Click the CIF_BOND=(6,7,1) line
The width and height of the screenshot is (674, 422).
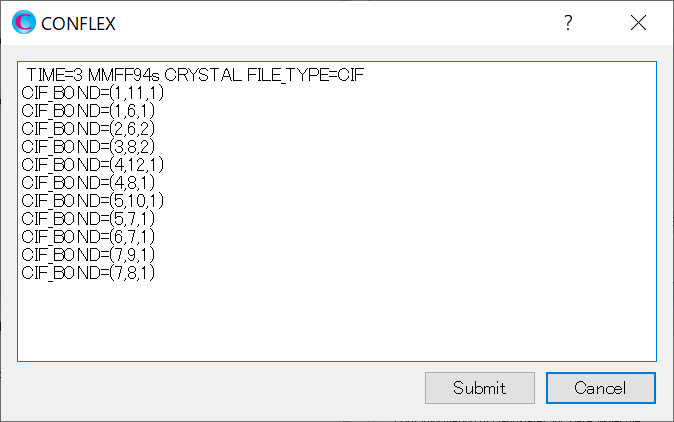(x=88, y=237)
